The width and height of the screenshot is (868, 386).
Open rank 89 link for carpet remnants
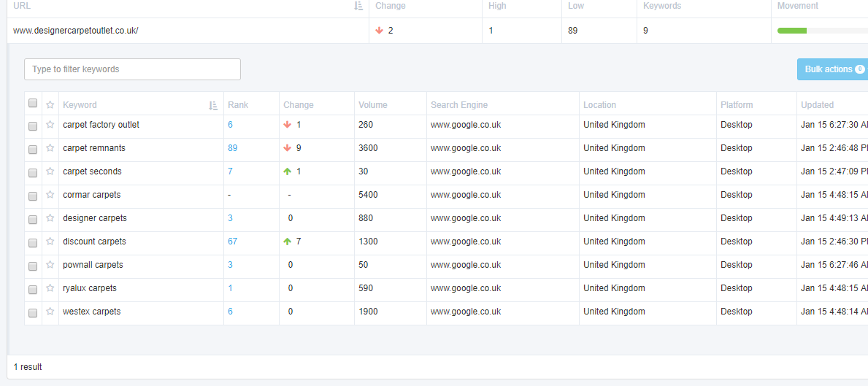233,148
